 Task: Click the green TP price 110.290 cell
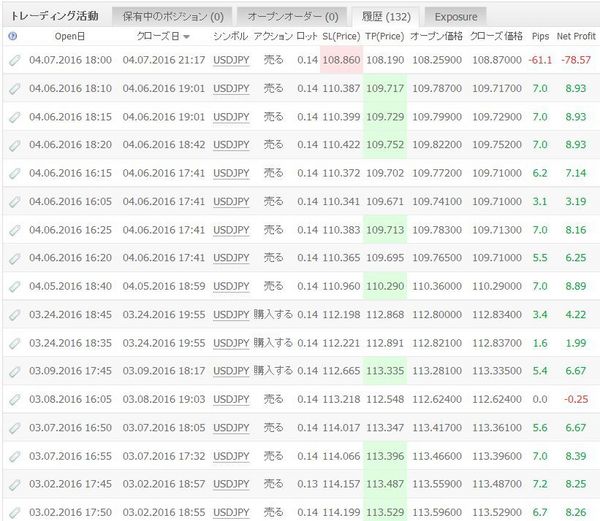pyautogui.click(x=385, y=286)
